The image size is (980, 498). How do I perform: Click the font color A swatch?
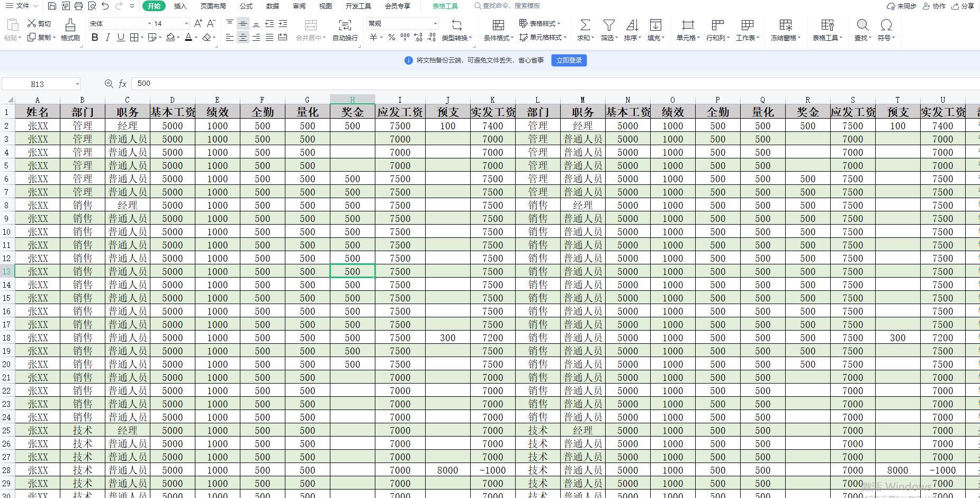point(188,37)
